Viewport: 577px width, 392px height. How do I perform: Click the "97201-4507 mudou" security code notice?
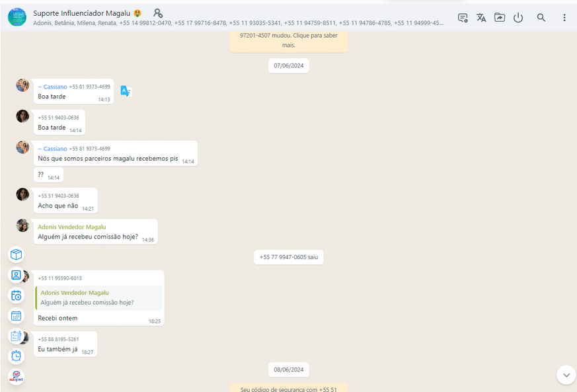coord(288,40)
